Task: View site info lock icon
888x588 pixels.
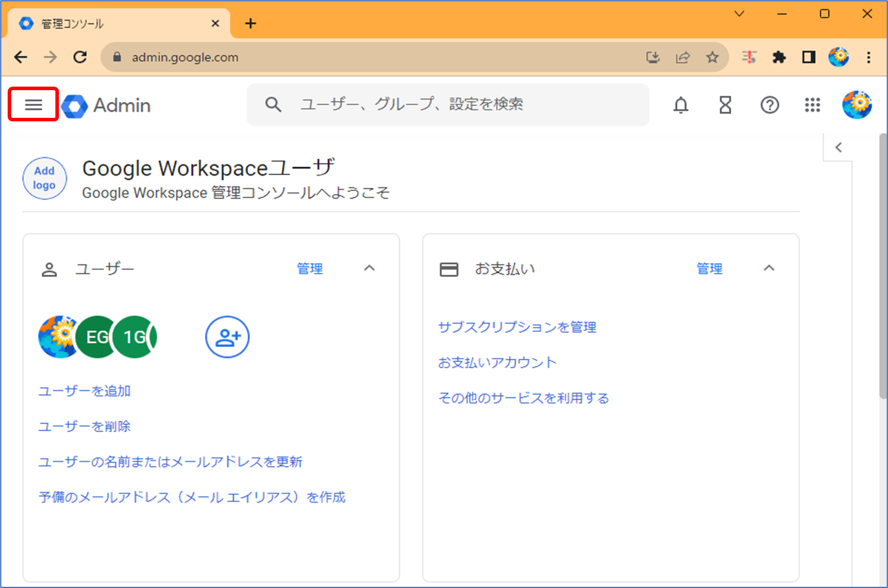Action: [117, 57]
